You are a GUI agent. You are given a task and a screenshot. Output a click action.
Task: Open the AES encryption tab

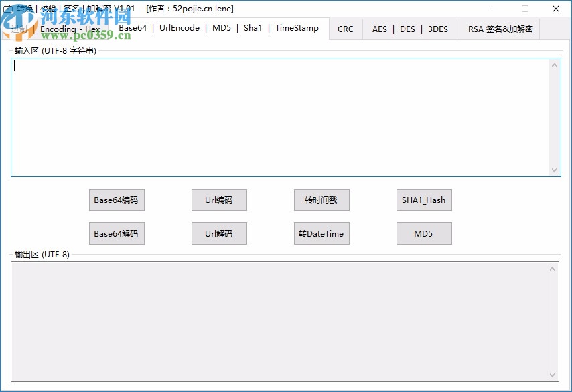pyautogui.click(x=380, y=29)
